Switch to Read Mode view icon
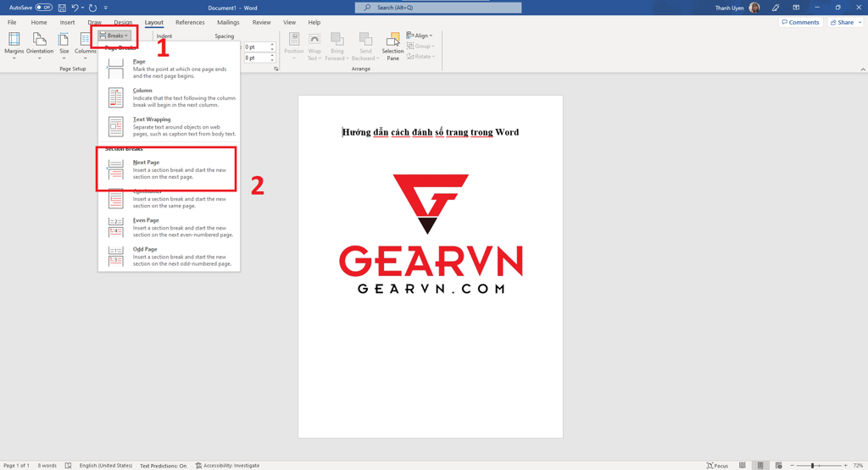This screenshot has width=868, height=470. point(743,466)
